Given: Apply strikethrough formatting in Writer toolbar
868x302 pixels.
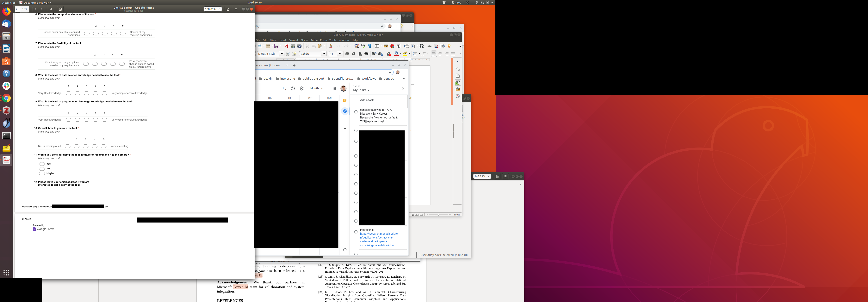Looking at the screenshot, I should tap(366, 54).
